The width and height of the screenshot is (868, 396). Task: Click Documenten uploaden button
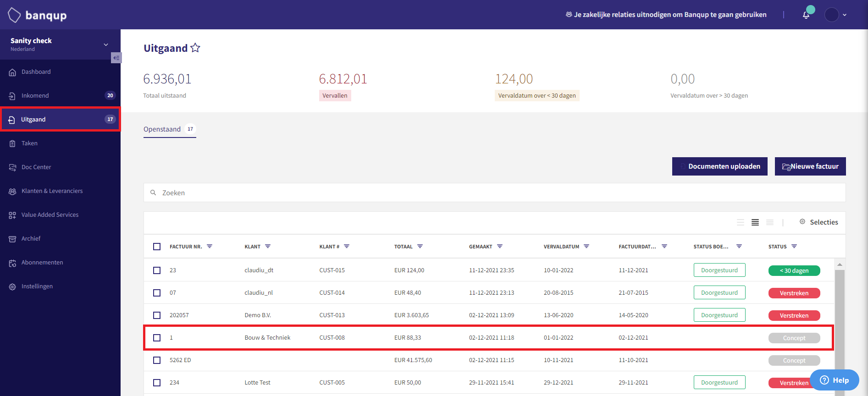[719, 166]
